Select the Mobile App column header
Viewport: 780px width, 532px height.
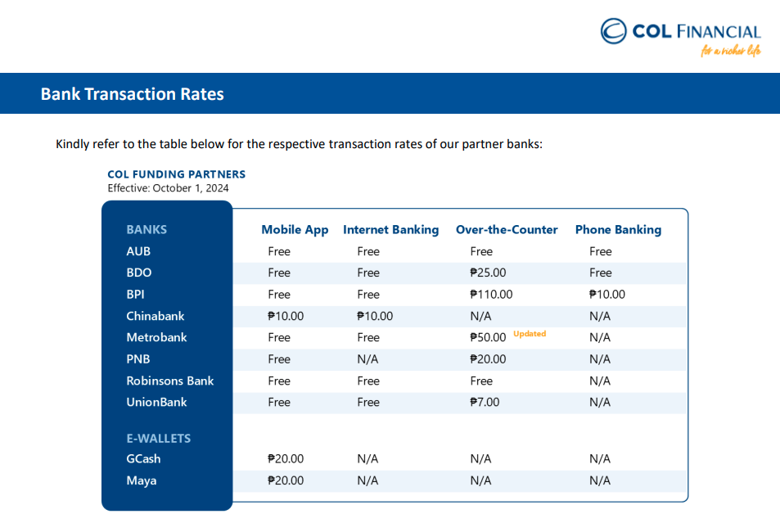pos(295,230)
